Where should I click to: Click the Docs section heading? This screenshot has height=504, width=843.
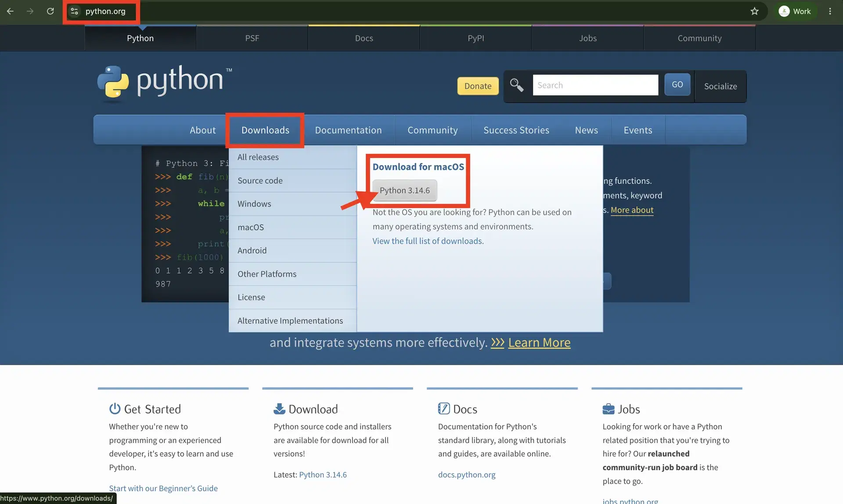(x=465, y=409)
